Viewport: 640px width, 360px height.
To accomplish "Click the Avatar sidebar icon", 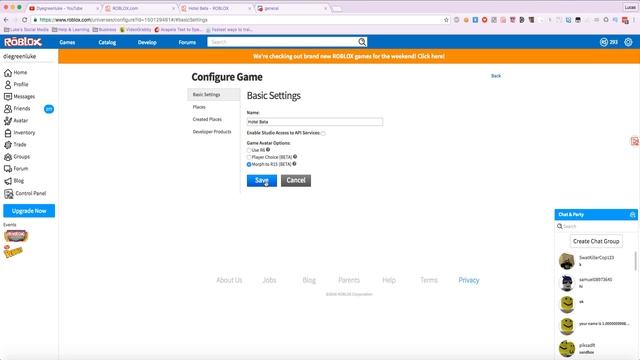I will (8, 121).
